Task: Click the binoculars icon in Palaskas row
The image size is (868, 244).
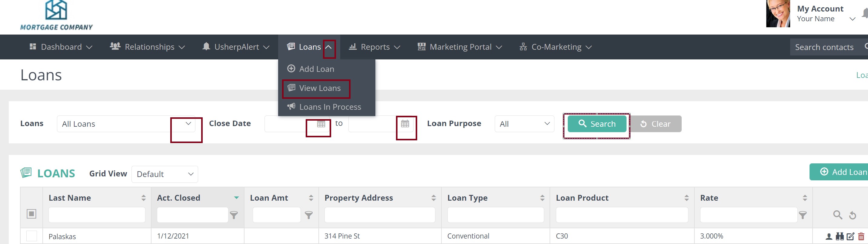Action: [x=840, y=237]
